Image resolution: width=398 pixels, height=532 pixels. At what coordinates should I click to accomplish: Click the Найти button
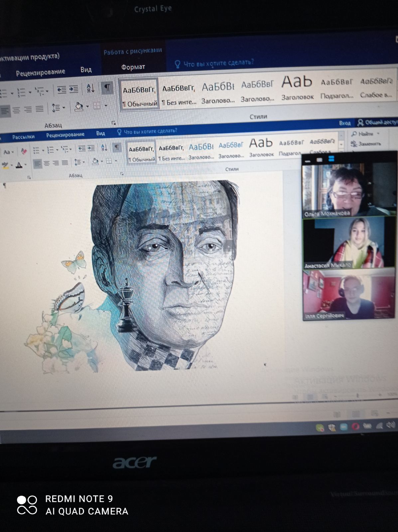tap(363, 134)
